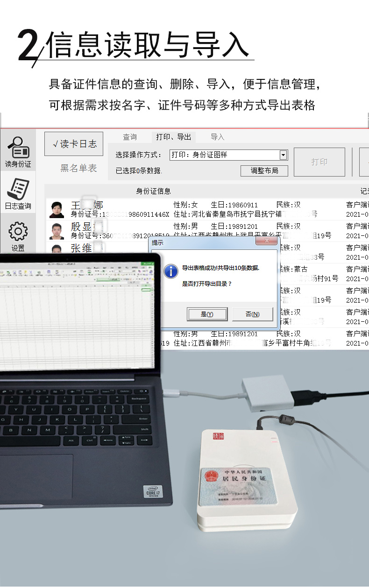
Task: Switch to the 导入 tab
Action: click(x=218, y=137)
